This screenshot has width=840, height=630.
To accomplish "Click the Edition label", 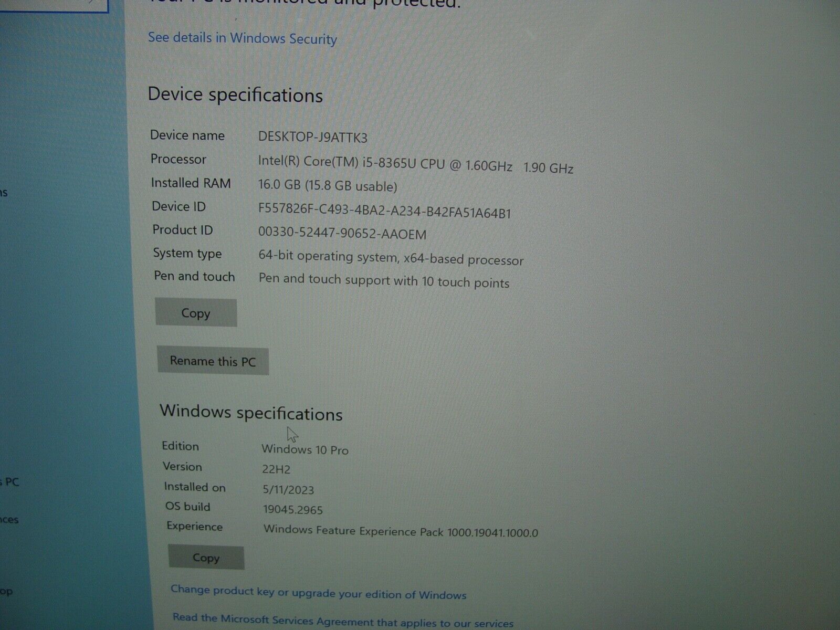I will click(x=180, y=446).
